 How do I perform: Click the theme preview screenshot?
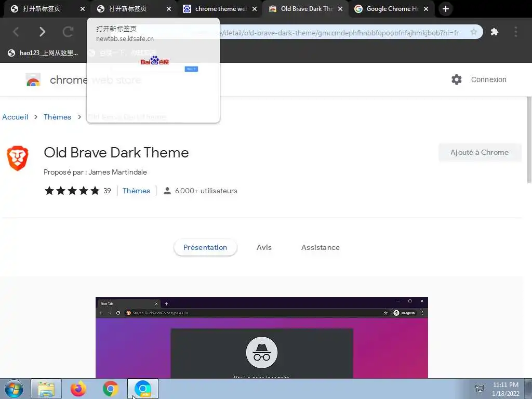(262, 338)
